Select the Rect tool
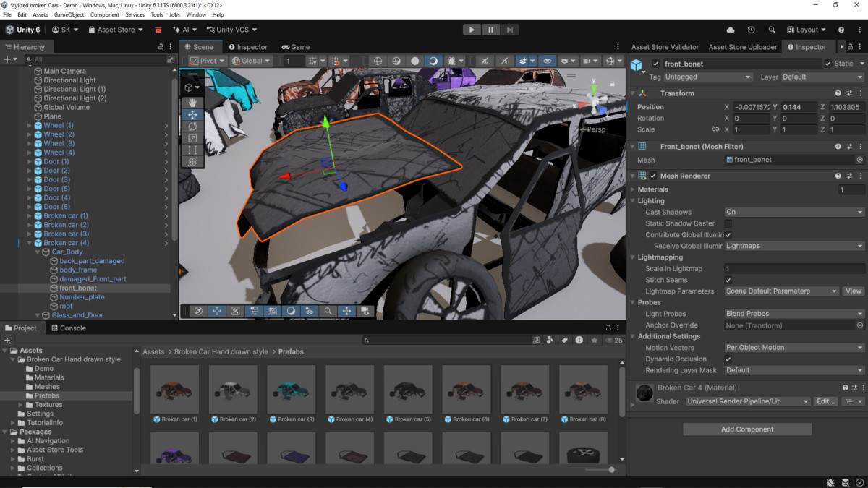Screen dimensions: 868x488 pos(192,150)
